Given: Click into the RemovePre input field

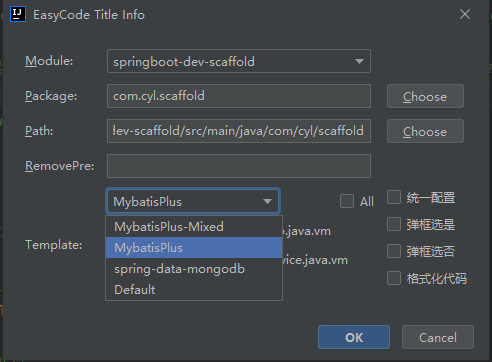Looking at the screenshot, I should pyautogui.click(x=239, y=166).
